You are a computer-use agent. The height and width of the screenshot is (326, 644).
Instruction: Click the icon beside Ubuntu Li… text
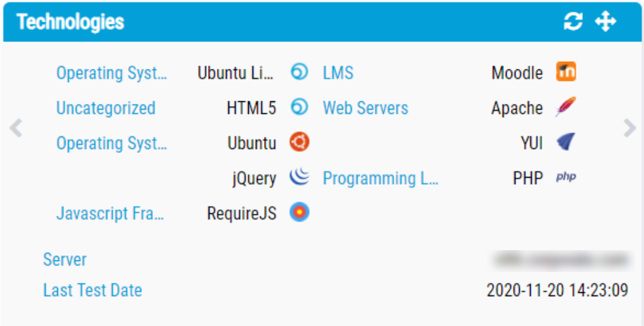click(x=300, y=72)
